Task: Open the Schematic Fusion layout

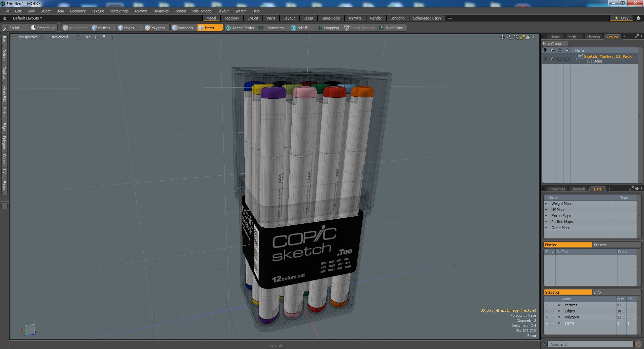Action: pos(427,18)
